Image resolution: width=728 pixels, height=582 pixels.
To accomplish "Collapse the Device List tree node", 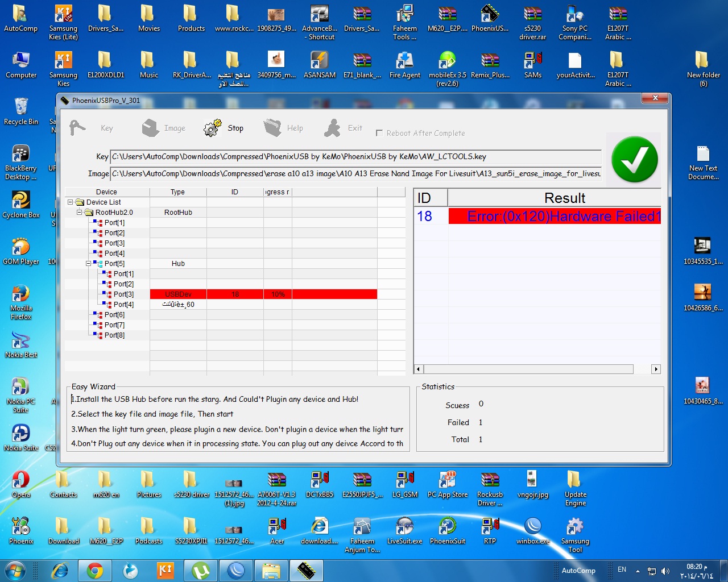I will click(x=71, y=202).
